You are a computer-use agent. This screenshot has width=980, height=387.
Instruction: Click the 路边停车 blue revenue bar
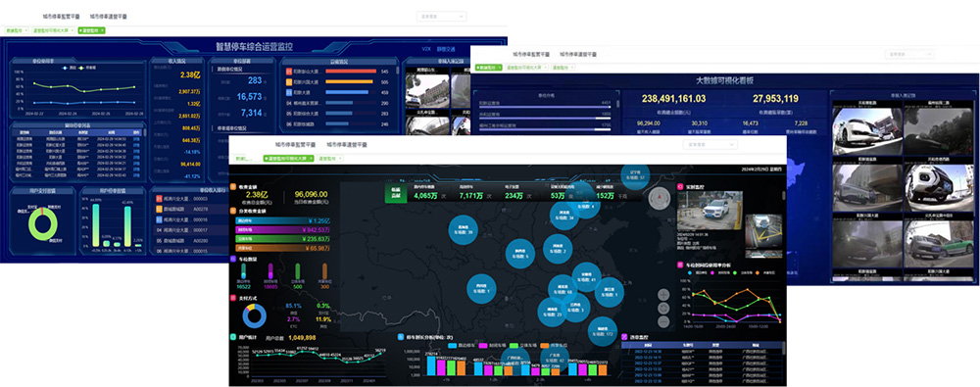(282, 220)
